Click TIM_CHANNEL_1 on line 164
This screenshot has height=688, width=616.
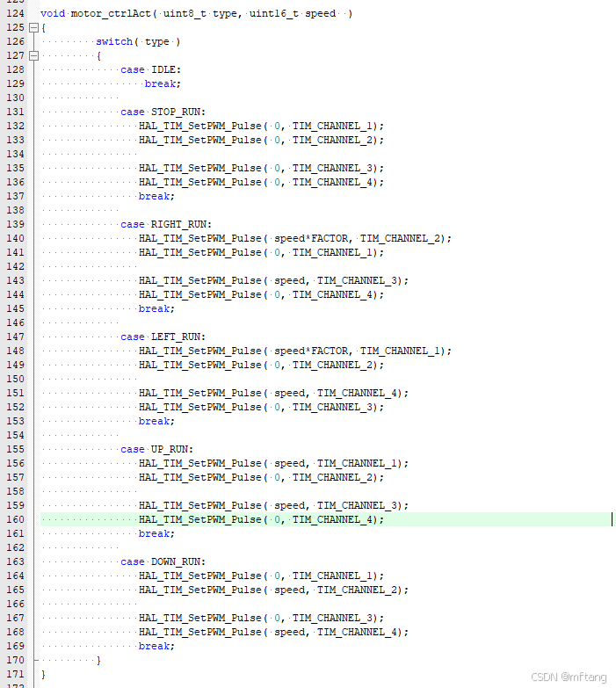(332, 576)
